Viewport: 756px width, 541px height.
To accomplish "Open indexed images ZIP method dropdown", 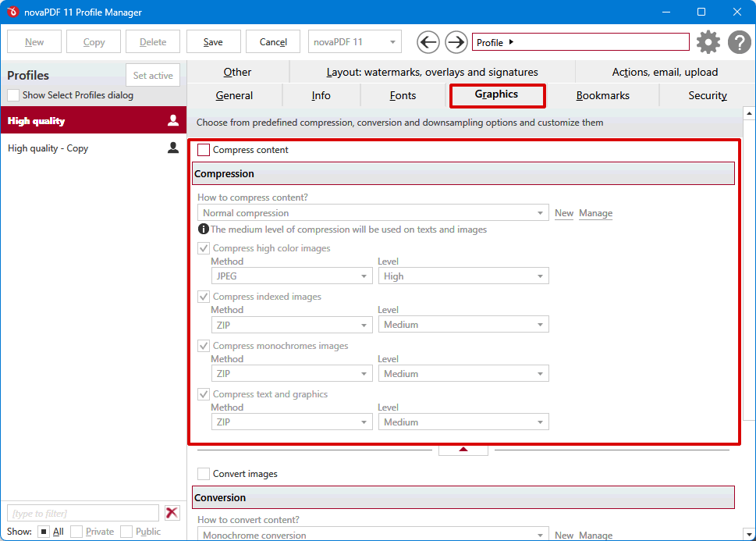I will tap(292, 325).
